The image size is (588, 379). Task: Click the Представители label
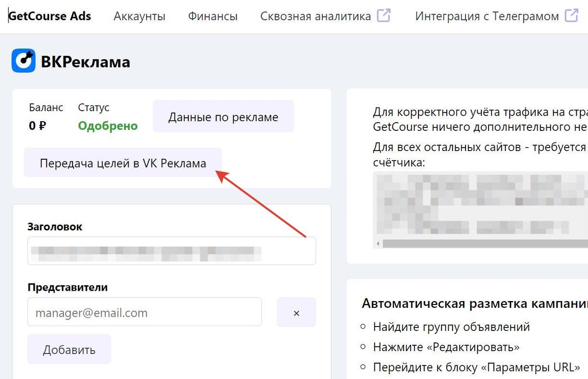pyautogui.click(x=68, y=287)
